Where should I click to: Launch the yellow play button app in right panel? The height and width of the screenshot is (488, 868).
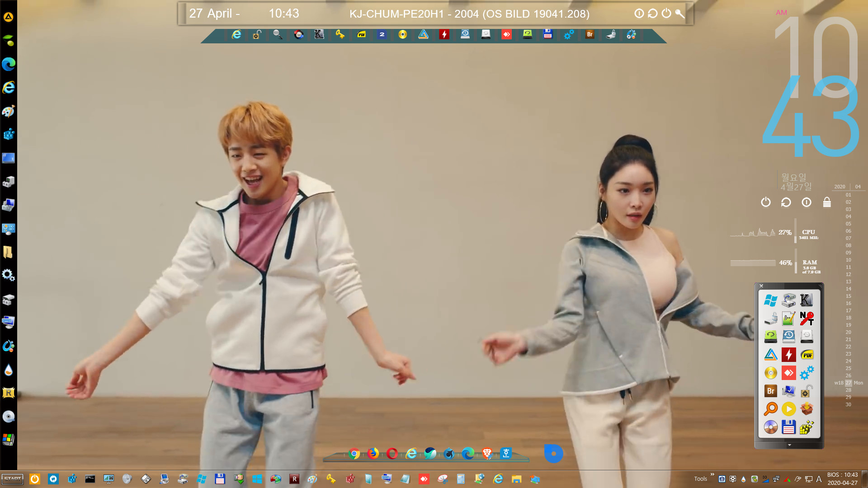[x=788, y=409]
